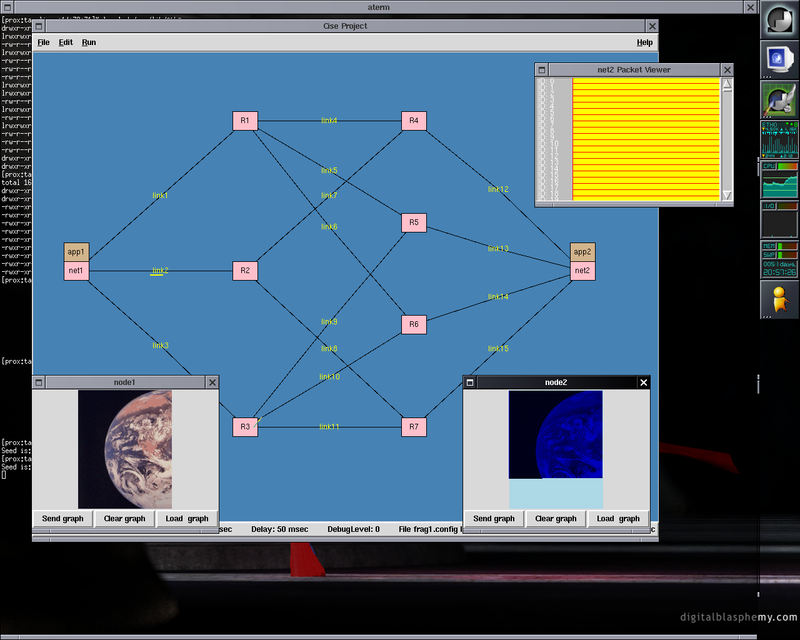800x640 pixels.
Task: Click the app2 application box
Action: tap(583, 252)
